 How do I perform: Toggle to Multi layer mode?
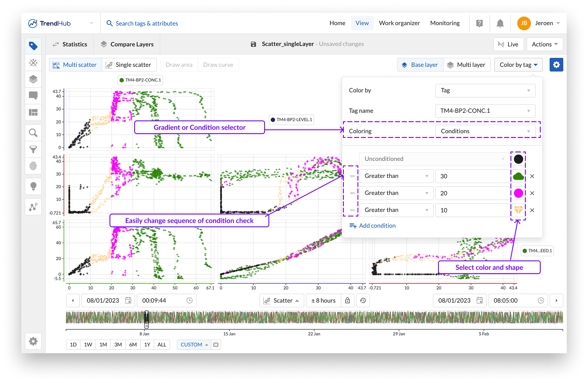click(x=467, y=65)
